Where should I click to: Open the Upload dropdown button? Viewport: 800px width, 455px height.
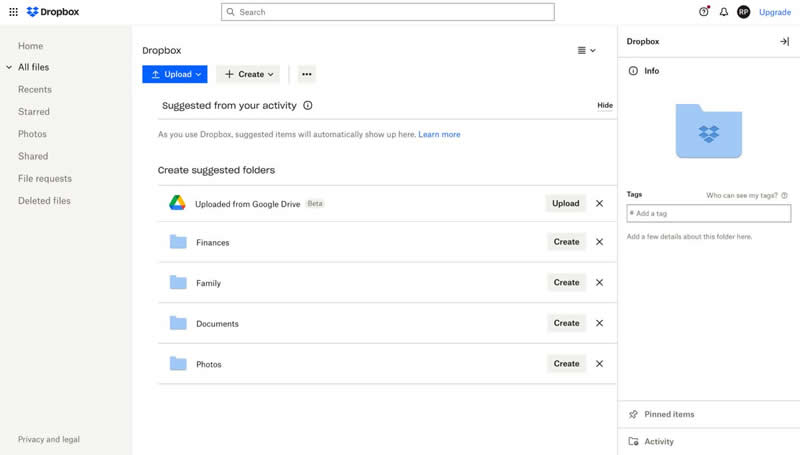point(175,74)
